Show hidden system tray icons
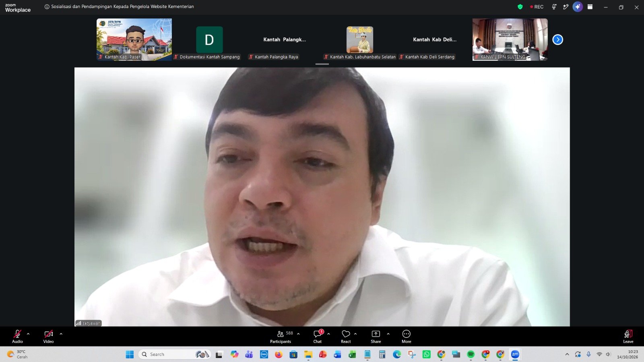This screenshot has height=362, width=644. [x=567, y=354]
